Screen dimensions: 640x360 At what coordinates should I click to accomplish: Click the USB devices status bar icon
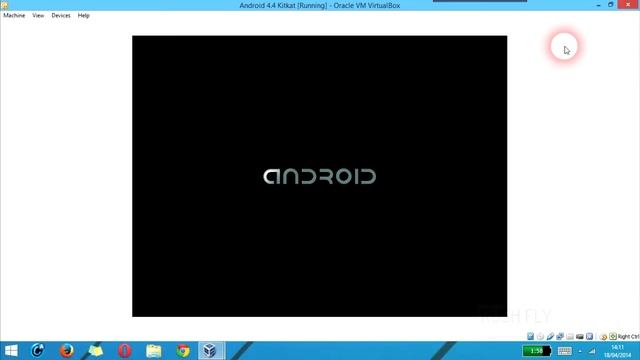[x=550, y=336]
